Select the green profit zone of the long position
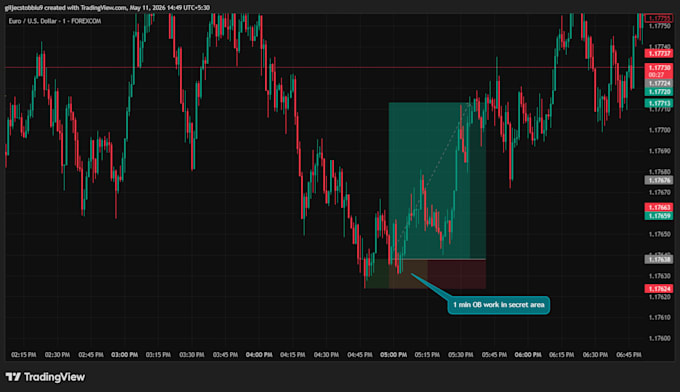680x392 pixels. pos(437,181)
